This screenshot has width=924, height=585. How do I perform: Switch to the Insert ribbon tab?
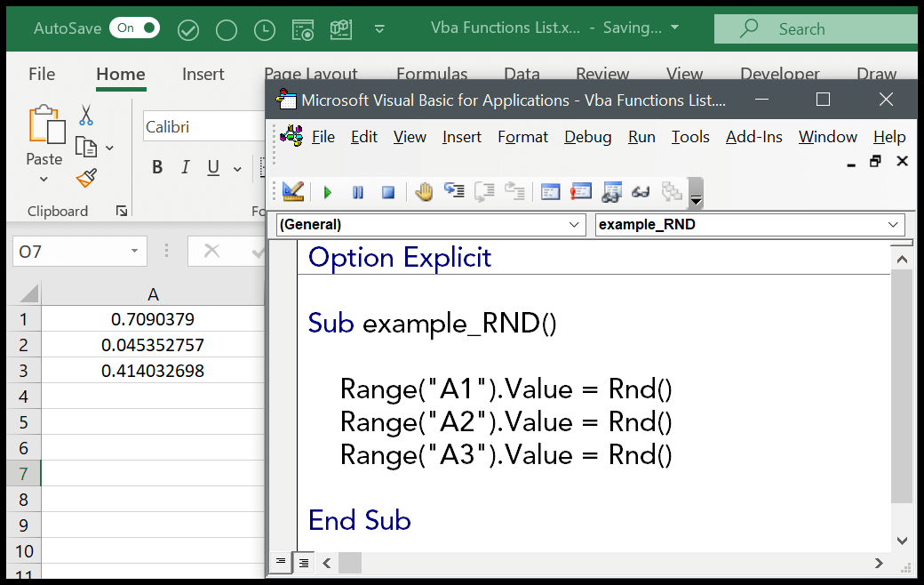(x=203, y=75)
